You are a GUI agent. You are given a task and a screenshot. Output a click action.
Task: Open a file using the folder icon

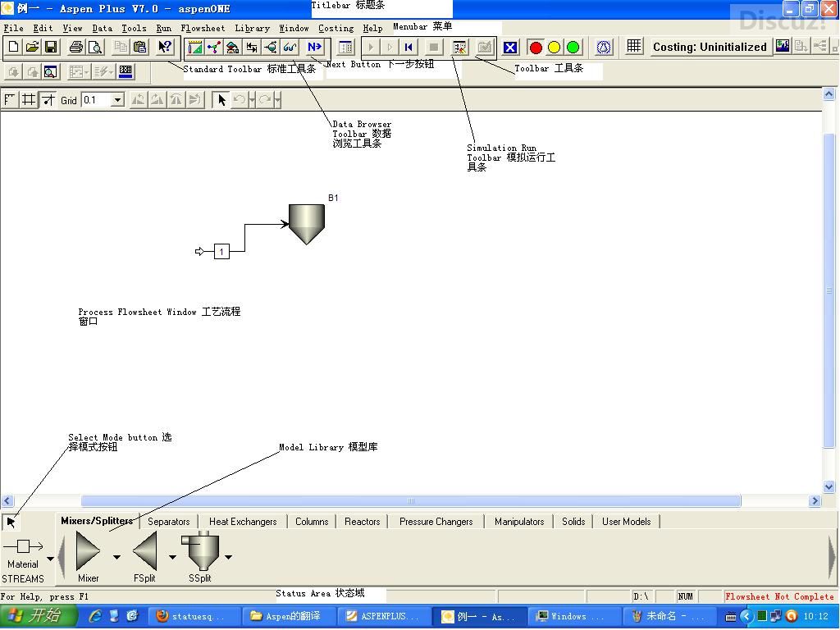tap(32, 47)
